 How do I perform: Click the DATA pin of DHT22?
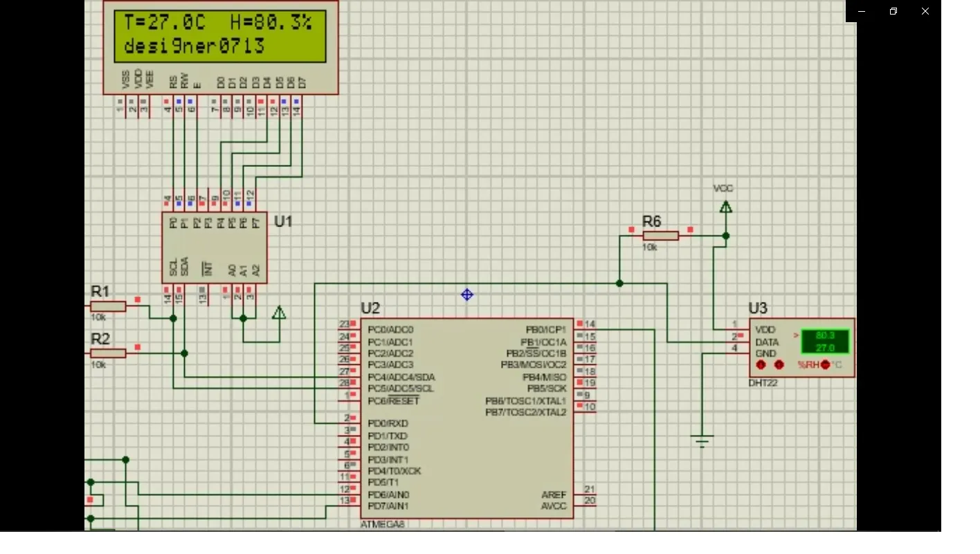[x=767, y=342]
